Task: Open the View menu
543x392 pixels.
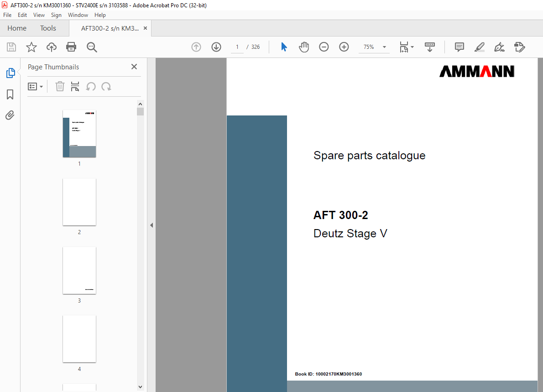Action: click(x=39, y=15)
